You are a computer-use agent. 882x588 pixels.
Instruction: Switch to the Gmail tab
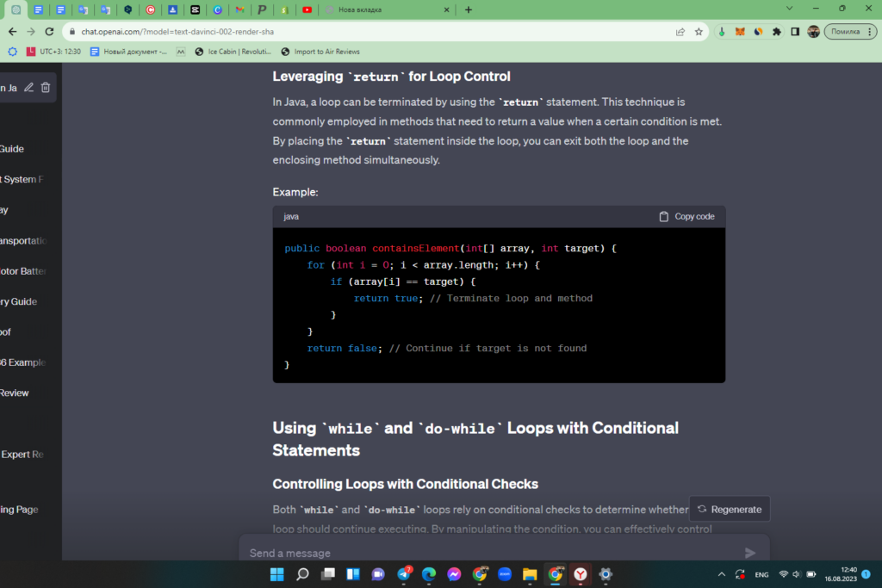point(240,9)
